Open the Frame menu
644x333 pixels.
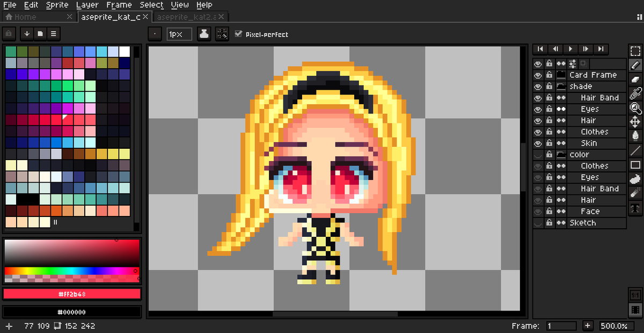(119, 5)
